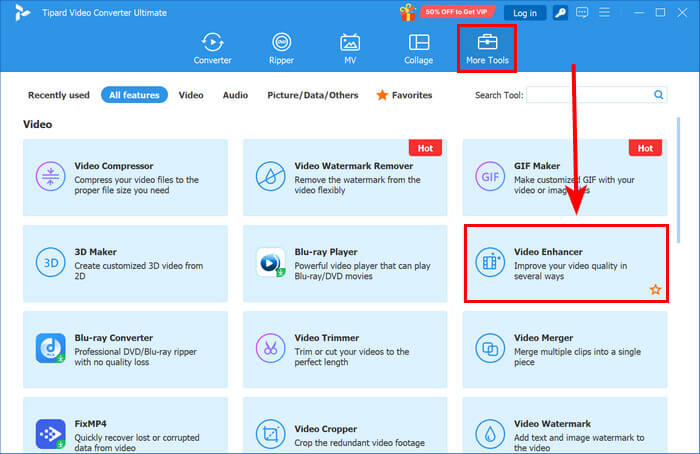
Task: Click the register key icon
Action: coord(563,13)
